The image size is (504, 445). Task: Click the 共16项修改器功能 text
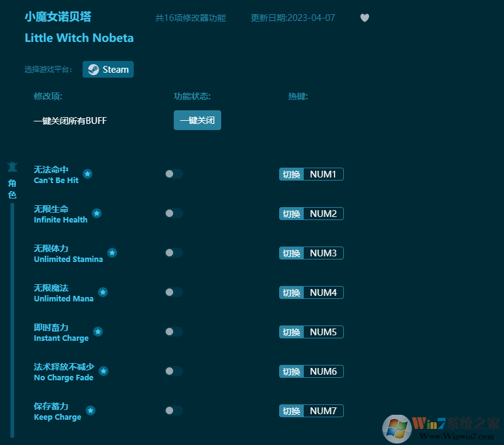pyautogui.click(x=190, y=18)
